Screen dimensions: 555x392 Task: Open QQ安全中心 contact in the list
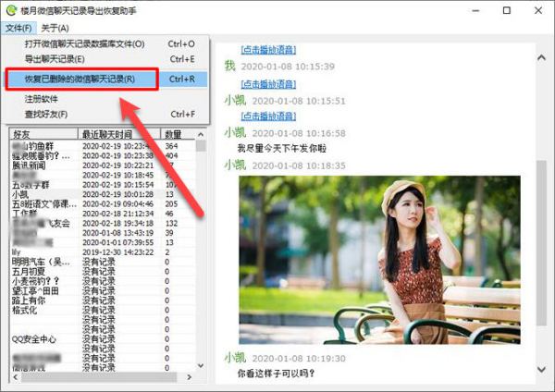(35, 339)
